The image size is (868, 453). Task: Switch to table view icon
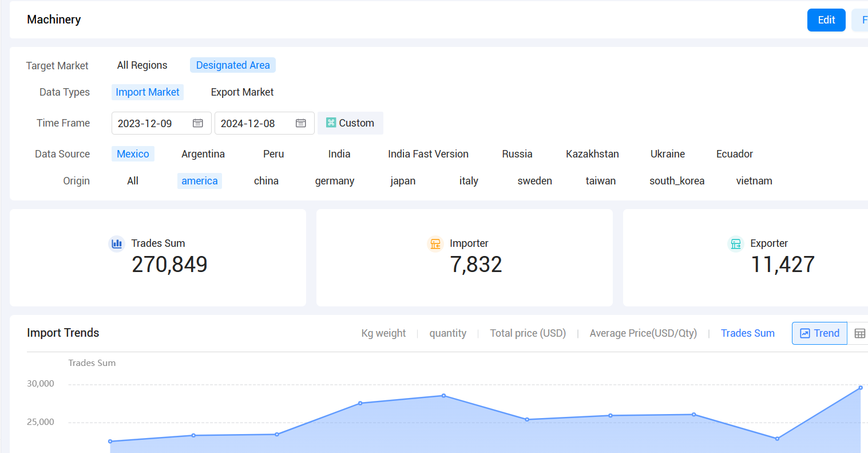859,333
